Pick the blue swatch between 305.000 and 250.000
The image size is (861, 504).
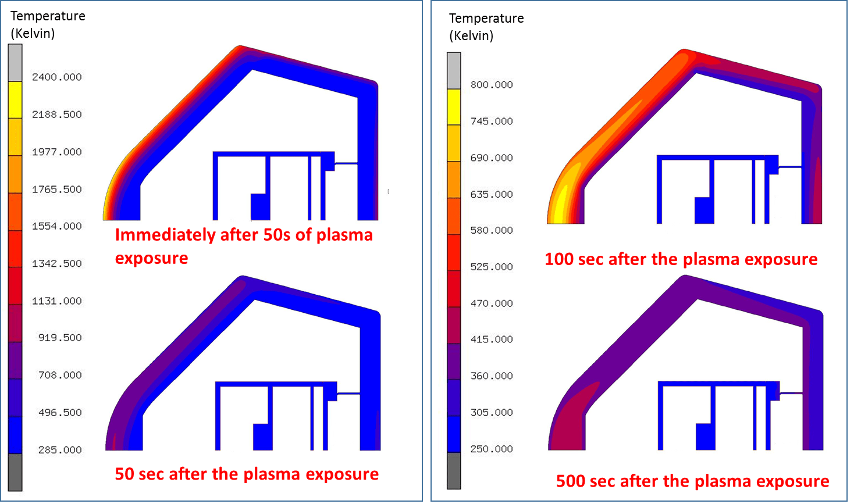point(454,434)
